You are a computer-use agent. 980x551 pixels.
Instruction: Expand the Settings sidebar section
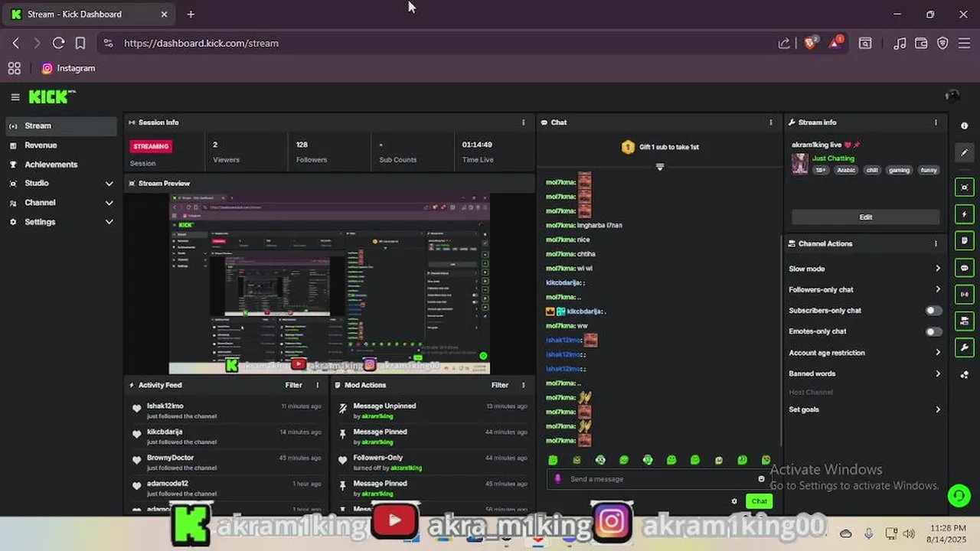pyautogui.click(x=60, y=222)
